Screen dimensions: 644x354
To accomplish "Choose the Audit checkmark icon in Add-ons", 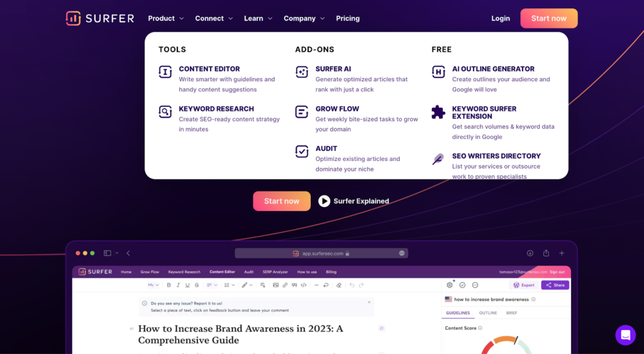I will coord(302,152).
